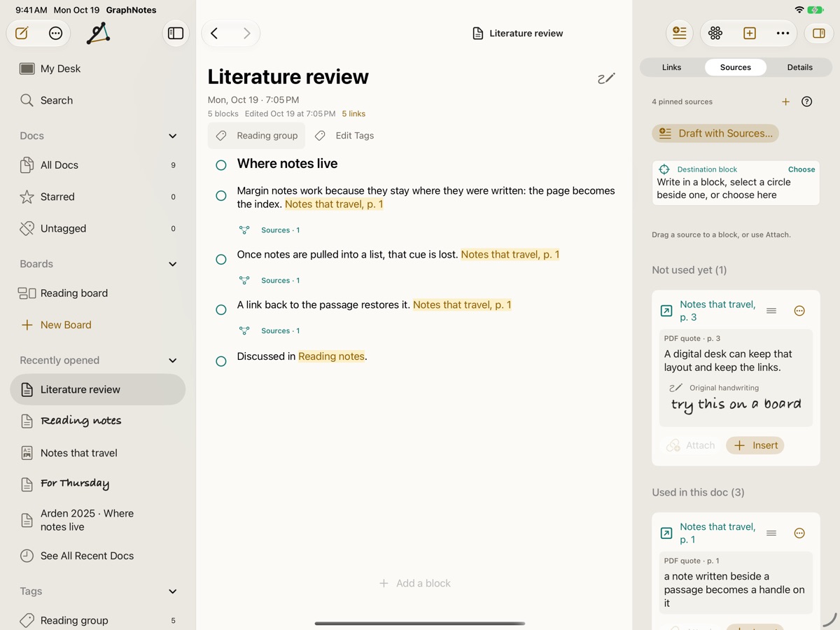
Task: Collapse the Tags section
Action: coord(173,591)
